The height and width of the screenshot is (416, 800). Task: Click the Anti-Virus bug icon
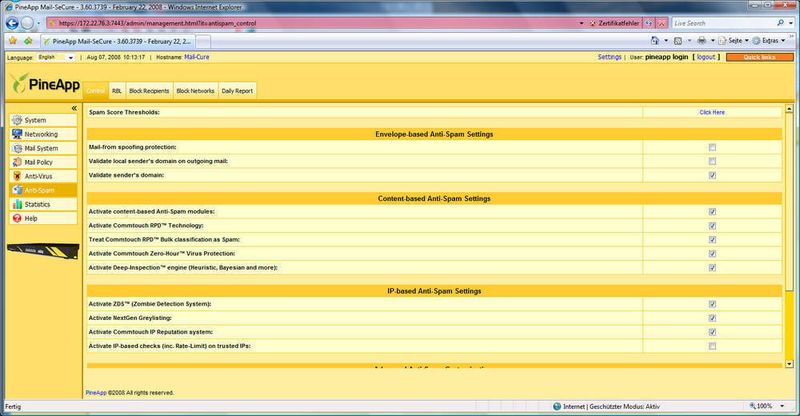point(17,176)
